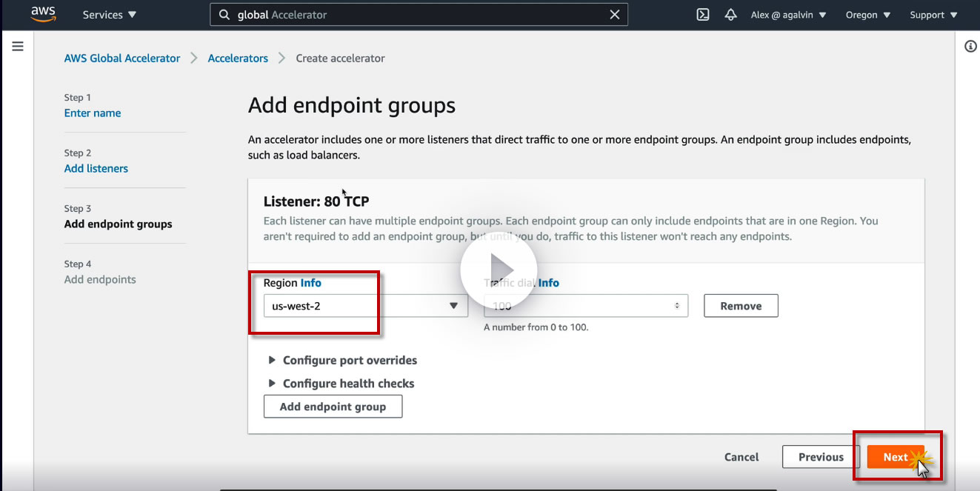Open the CloudShell terminal icon
Image resolution: width=980 pixels, height=491 pixels.
coord(703,15)
